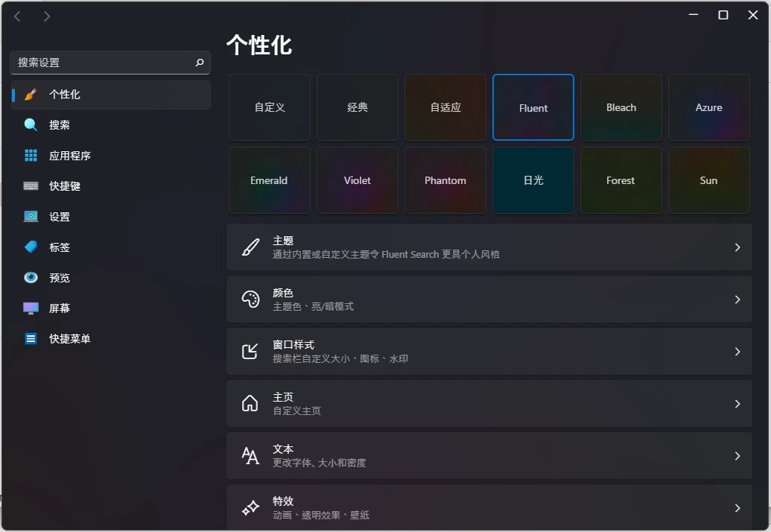
Task: Expand the 颜色 row chevron
Action: pyautogui.click(x=737, y=300)
